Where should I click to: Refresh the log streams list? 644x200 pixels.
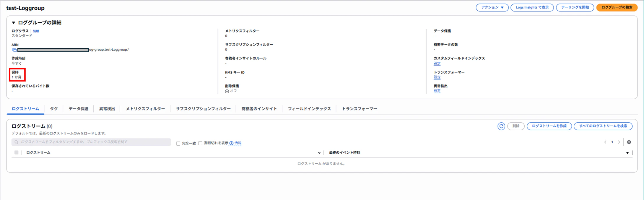point(501,126)
